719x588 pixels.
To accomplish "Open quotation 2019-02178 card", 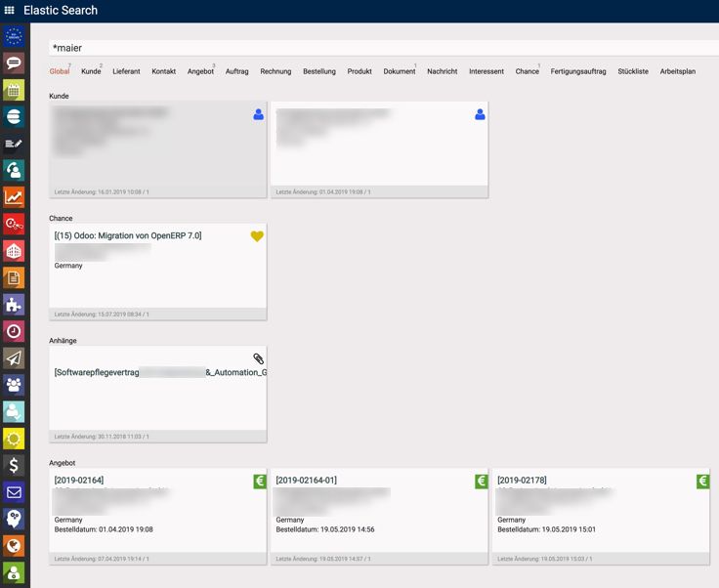I will 523,481.
